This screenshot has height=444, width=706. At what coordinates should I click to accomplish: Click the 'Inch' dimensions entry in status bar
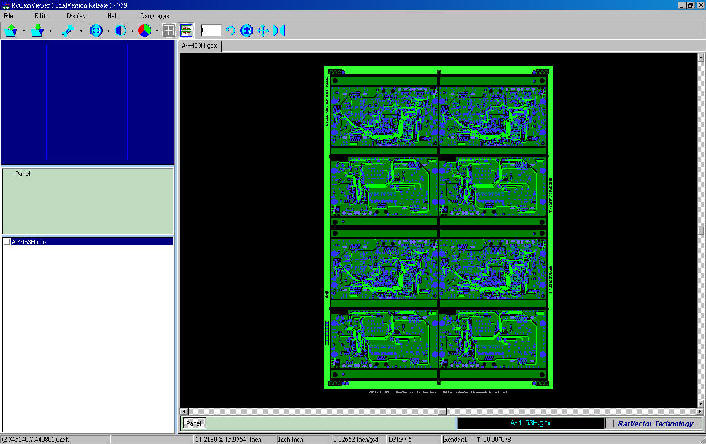point(227,439)
